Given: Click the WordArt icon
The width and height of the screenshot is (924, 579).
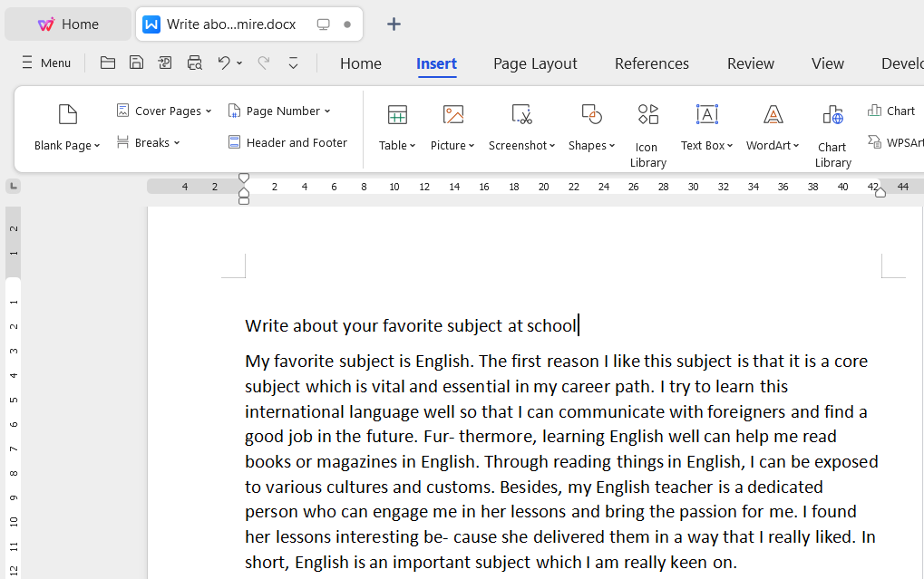Looking at the screenshot, I should [773, 114].
